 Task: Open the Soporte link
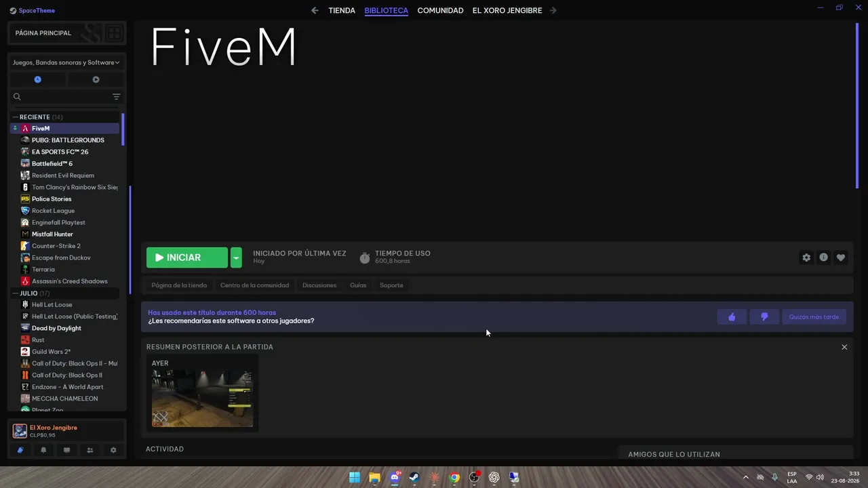tap(391, 285)
